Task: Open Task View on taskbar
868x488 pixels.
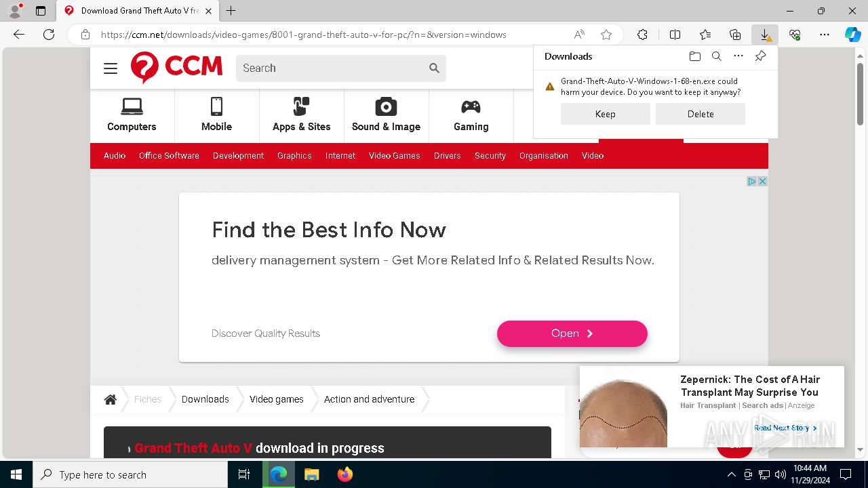Action: (x=244, y=474)
